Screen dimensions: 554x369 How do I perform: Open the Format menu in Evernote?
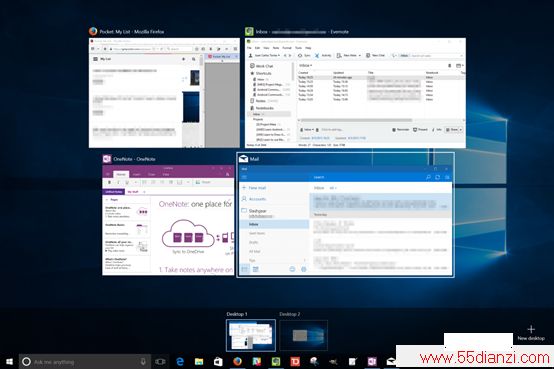(287, 48)
